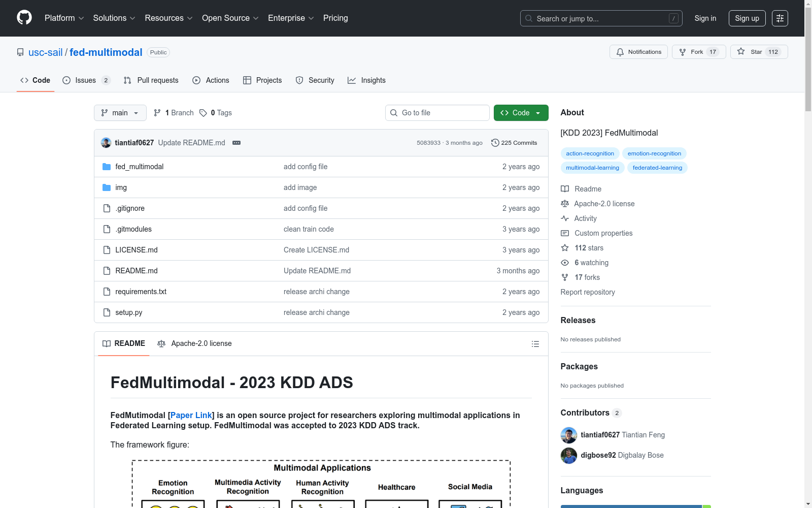Switch to the Issues tab

(x=86, y=80)
